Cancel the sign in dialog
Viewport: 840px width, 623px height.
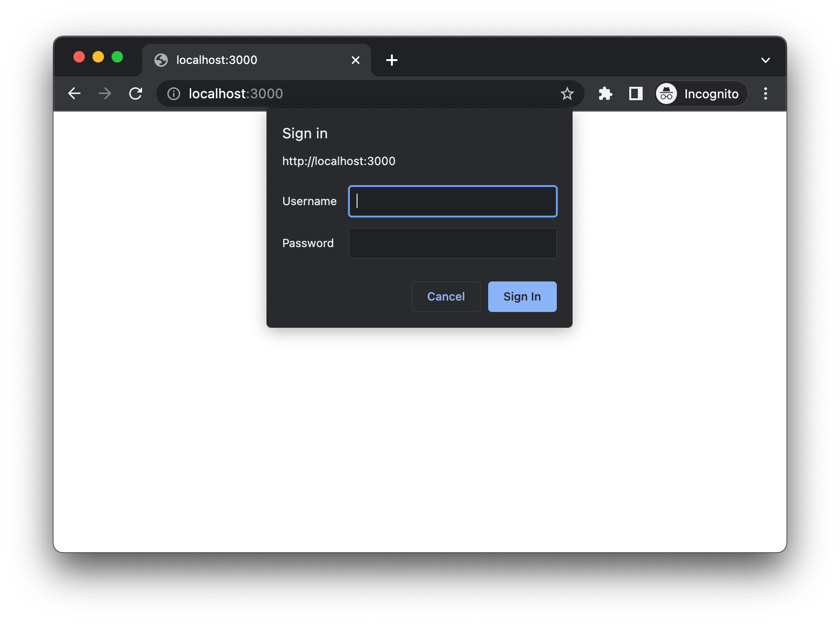(x=445, y=296)
